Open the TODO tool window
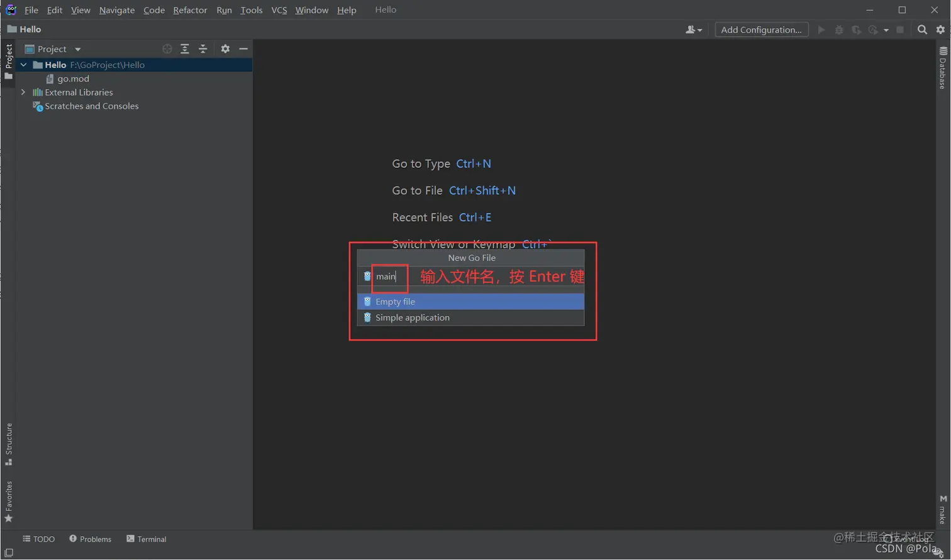Image resolution: width=951 pixels, height=560 pixels. coord(39,539)
